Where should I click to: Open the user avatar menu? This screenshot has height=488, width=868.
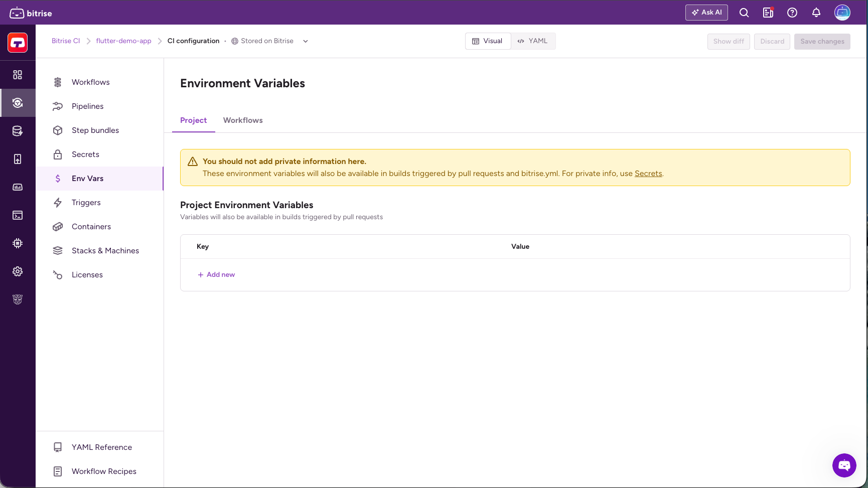coord(842,13)
